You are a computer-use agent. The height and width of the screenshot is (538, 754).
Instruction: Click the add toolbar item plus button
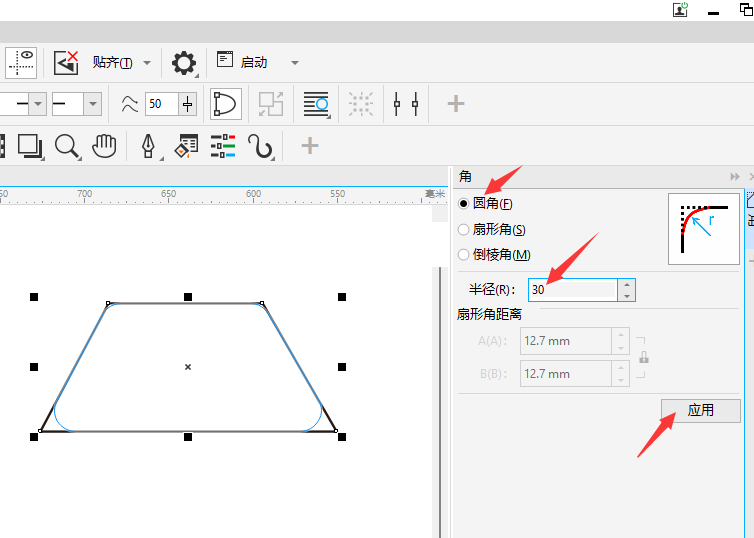click(x=455, y=104)
